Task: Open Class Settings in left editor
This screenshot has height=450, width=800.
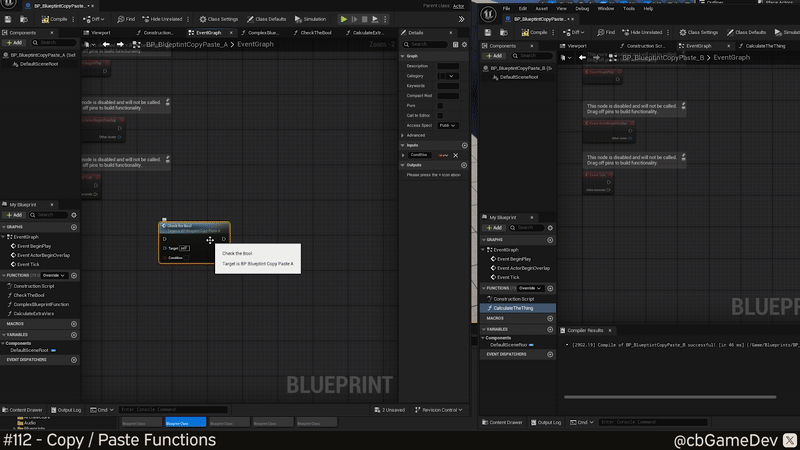Action: [x=218, y=19]
